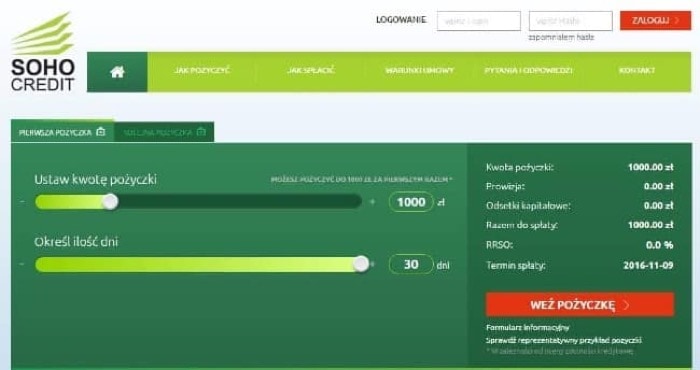Decrease loan amount with minus sign

pos(22,202)
